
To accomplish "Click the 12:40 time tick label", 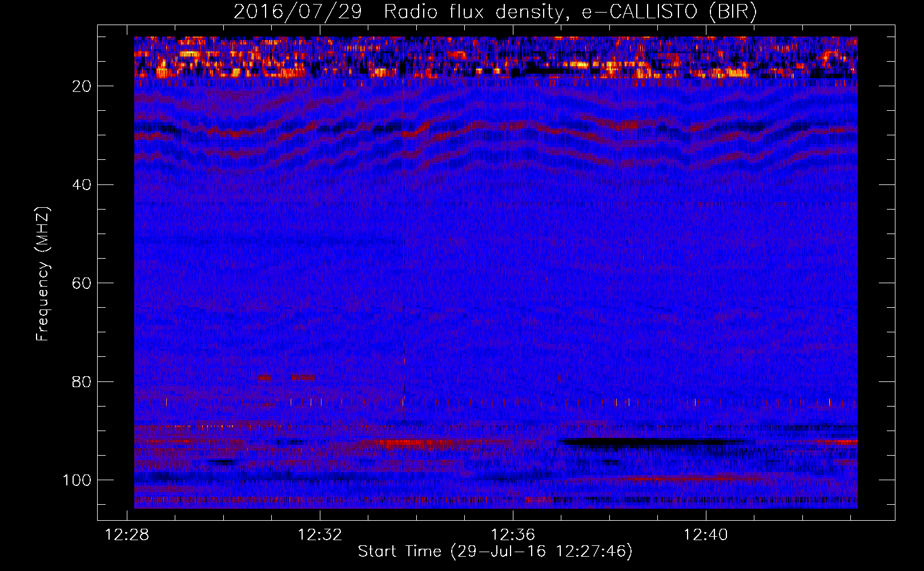I will (x=706, y=534).
